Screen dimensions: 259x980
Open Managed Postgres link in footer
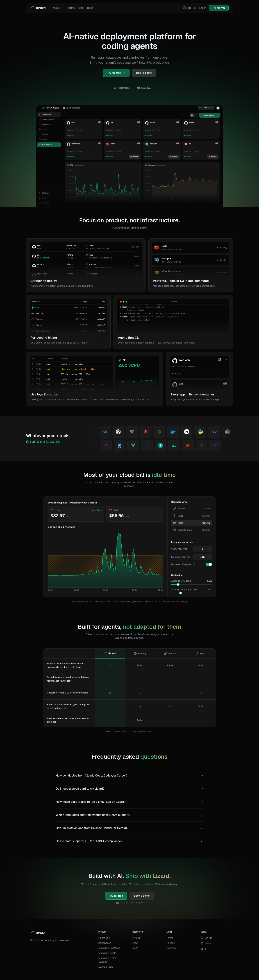109,948
